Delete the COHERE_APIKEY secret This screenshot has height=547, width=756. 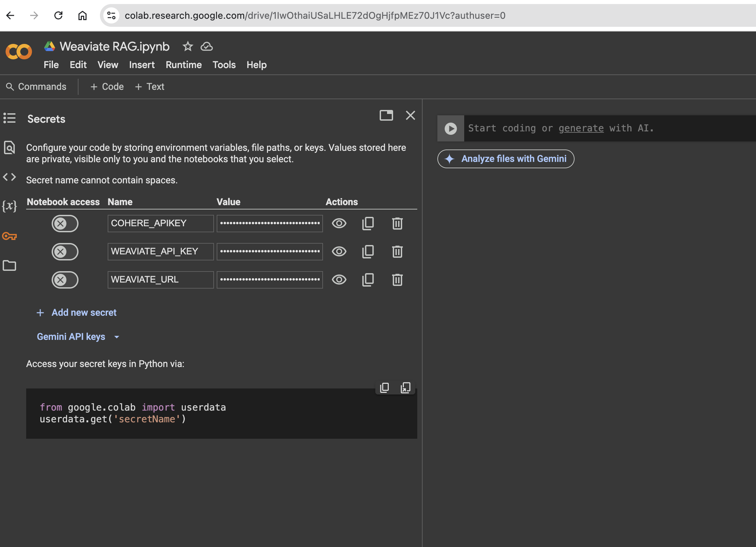(x=397, y=223)
